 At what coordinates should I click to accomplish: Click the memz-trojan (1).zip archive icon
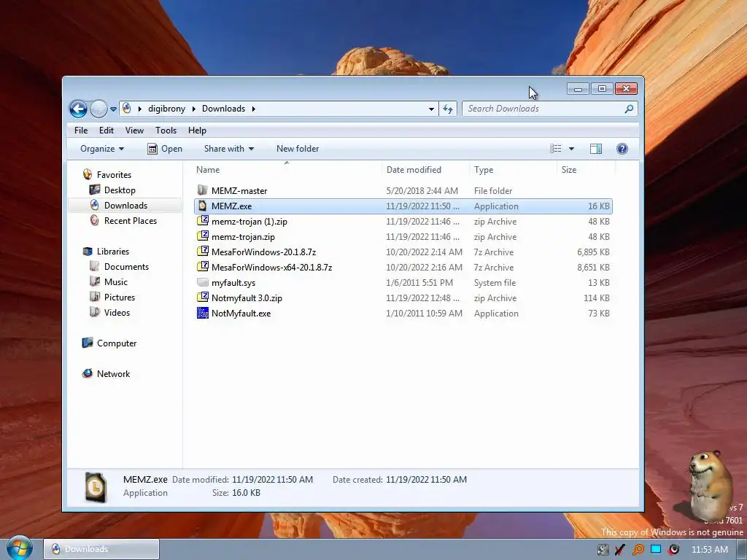203,221
